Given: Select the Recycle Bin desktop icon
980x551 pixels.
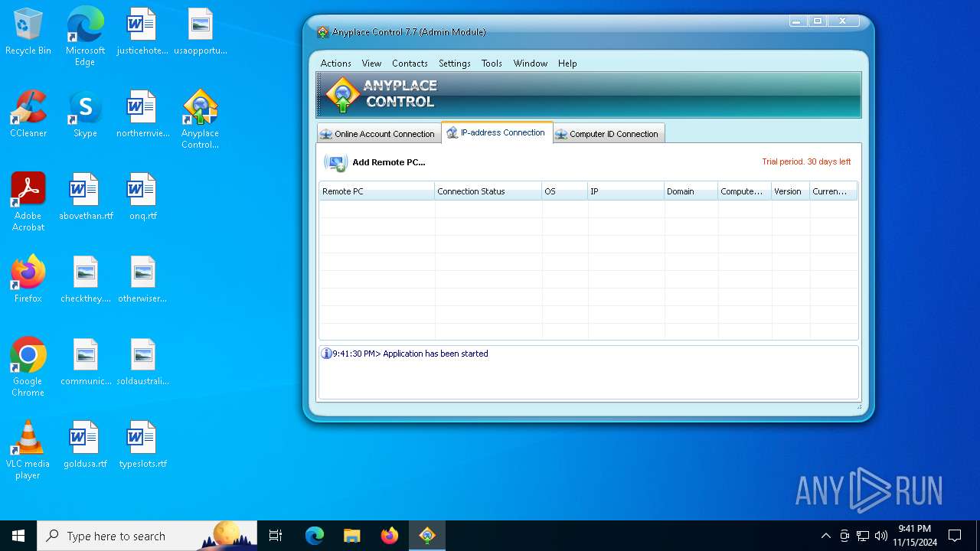Looking at the screenshot, I should pyautogui.click(x=28, y=32).
